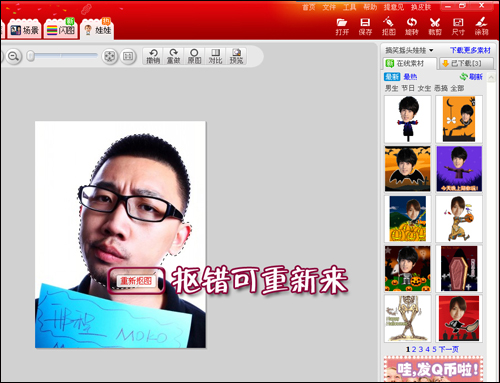The image size is (500, 383).
Task: Choose the running pumpkin-carrier doll template
Action: [459, 219]
